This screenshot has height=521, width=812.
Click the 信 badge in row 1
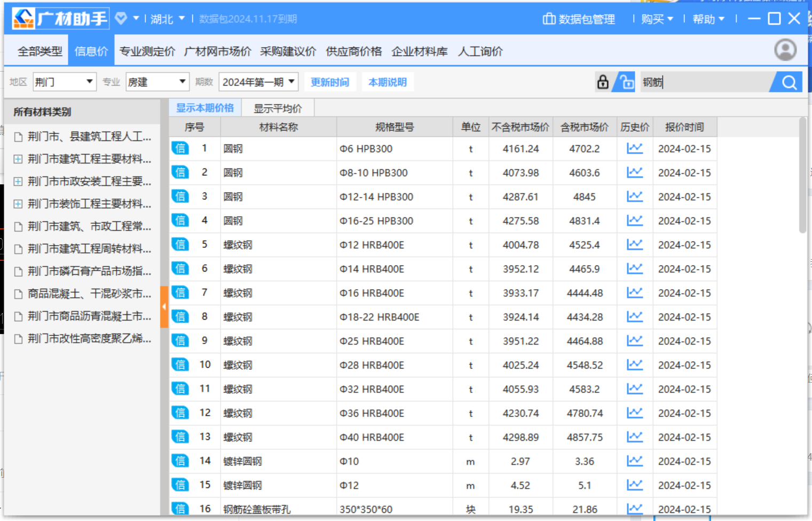tap(180, 148)
